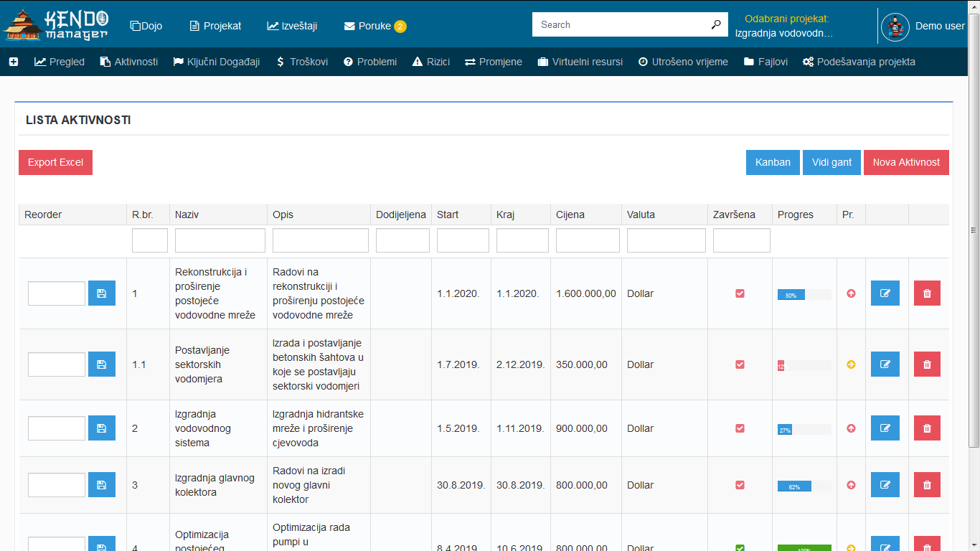The width and height of the screenshot is (980, 551).
Task: Click the Vidi gant button
Action: coord(831,162)
